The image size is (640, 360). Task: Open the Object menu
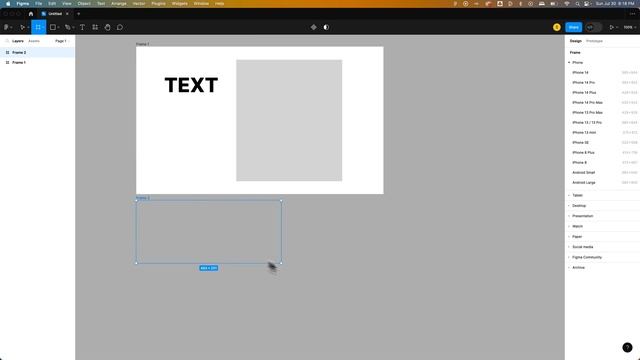[84, 3]
